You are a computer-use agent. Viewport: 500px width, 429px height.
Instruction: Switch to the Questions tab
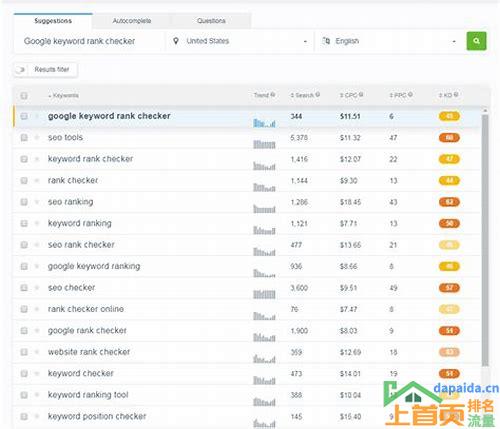[x=211, y=21]
